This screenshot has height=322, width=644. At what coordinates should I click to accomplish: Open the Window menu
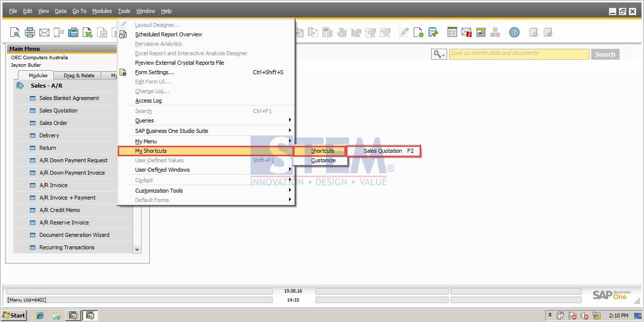pos(146,11)
